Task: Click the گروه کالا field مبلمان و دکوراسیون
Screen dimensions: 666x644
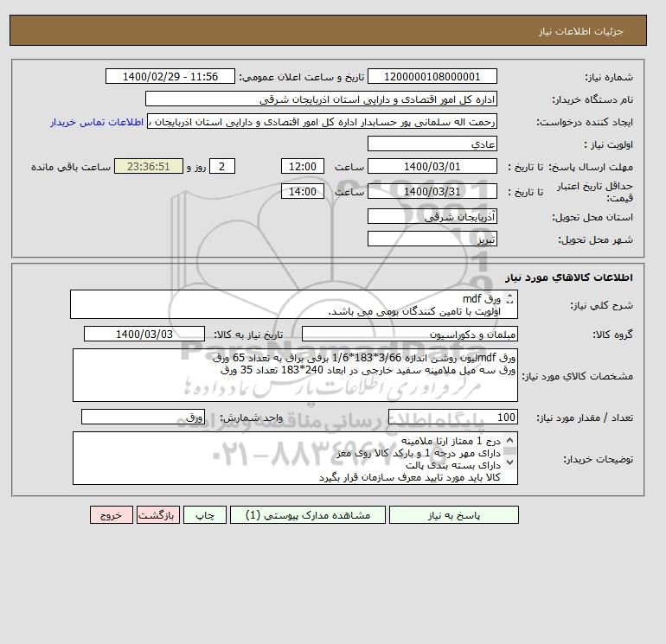Action: 409,334
